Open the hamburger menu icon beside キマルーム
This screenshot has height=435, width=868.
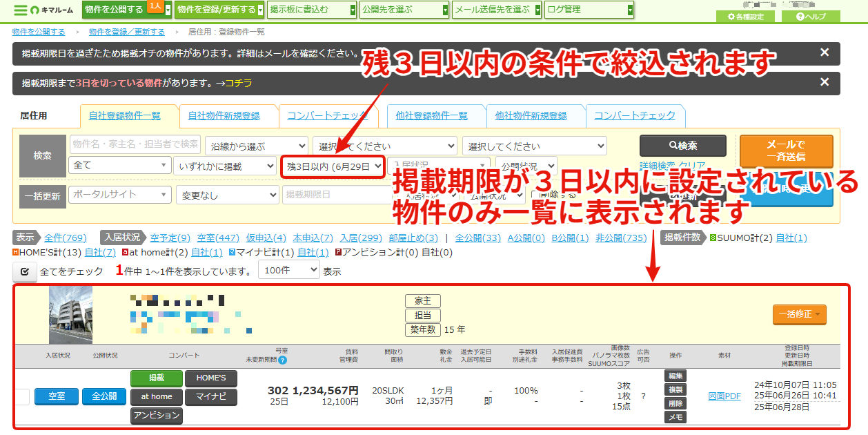pos(21,10)
